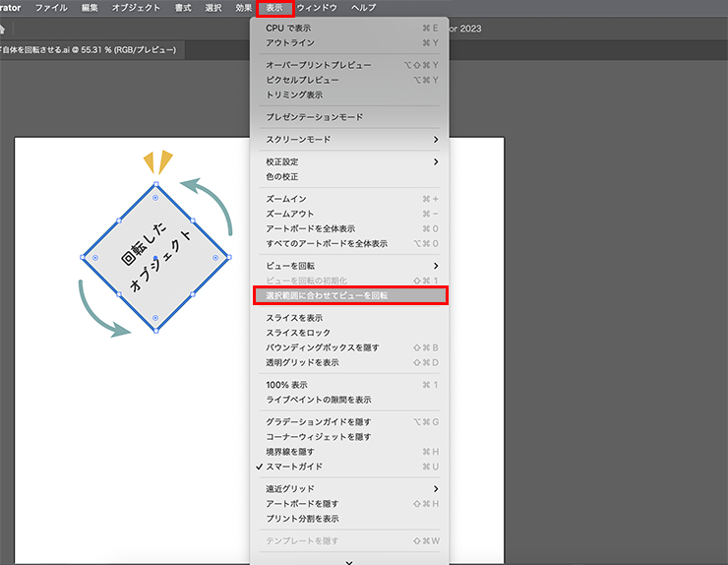Click the Home icon in the top-left

[x=3, y=28]
